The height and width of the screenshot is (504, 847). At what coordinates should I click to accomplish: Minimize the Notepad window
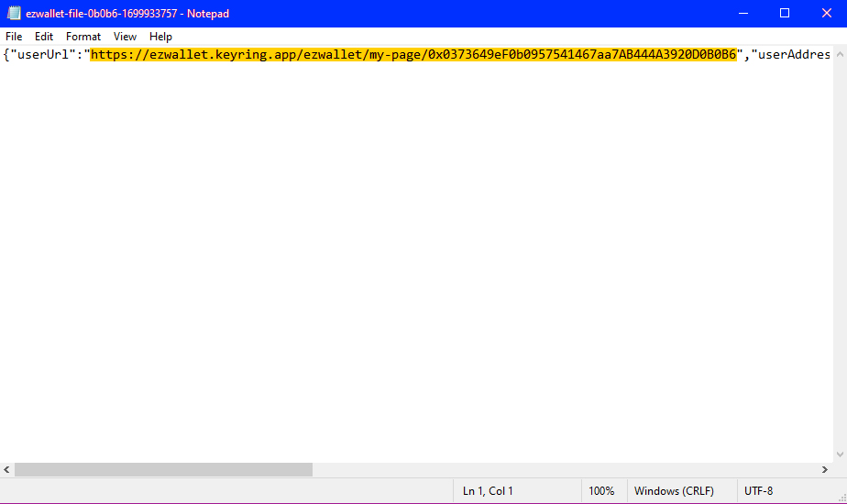742,14
